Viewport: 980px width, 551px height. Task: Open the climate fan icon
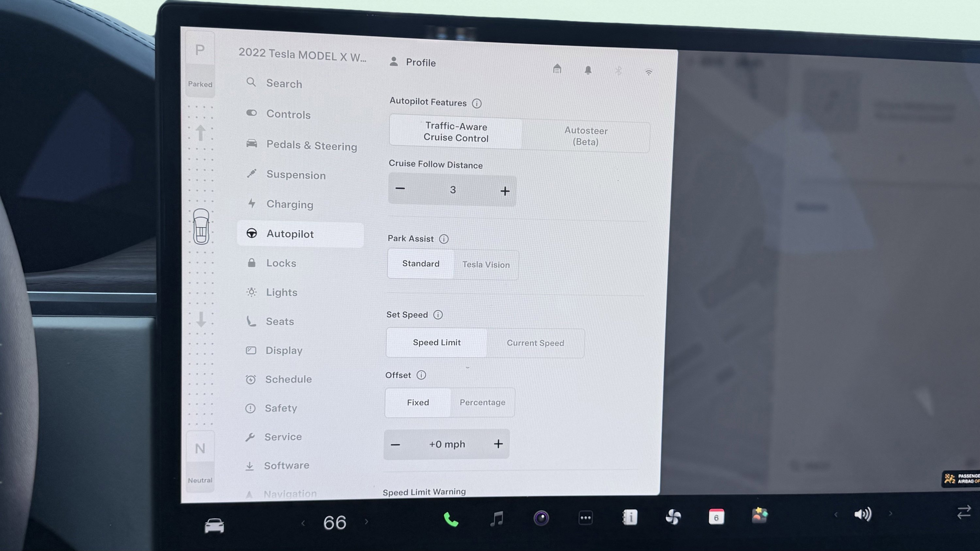tap(673, 517)
